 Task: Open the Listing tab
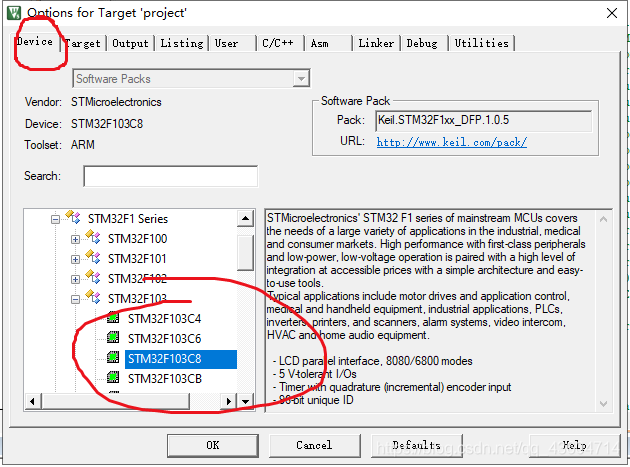point(182,43)
